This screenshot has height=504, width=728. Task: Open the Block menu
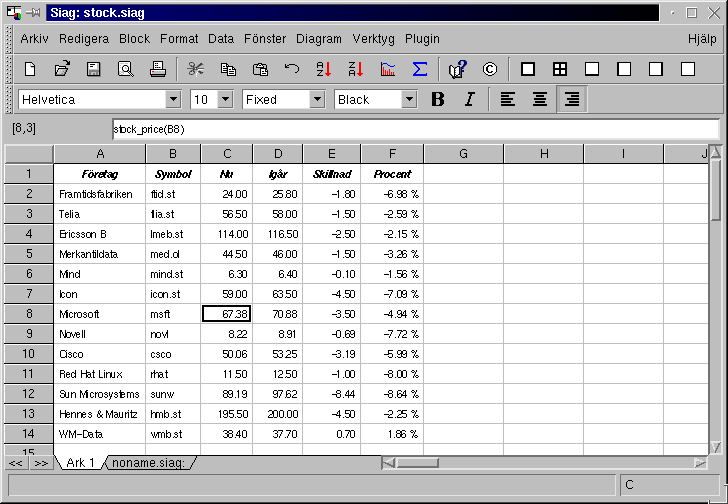[x=134, y=39]
